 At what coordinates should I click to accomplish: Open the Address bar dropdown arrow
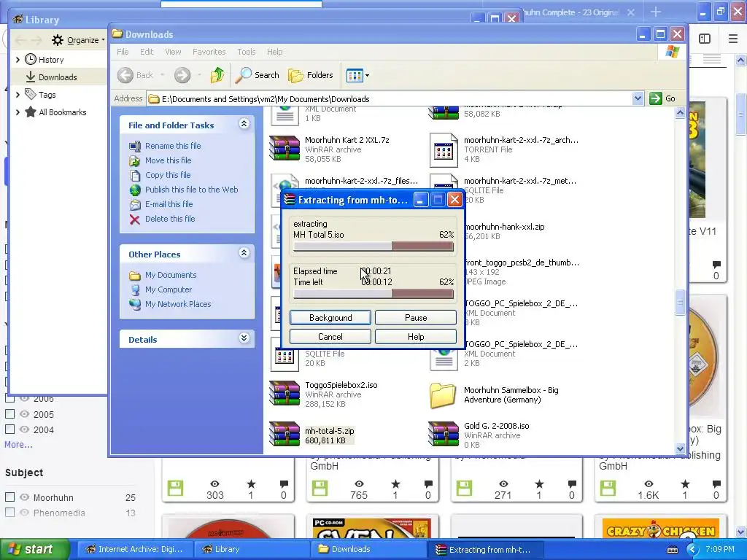click(638, 98)
